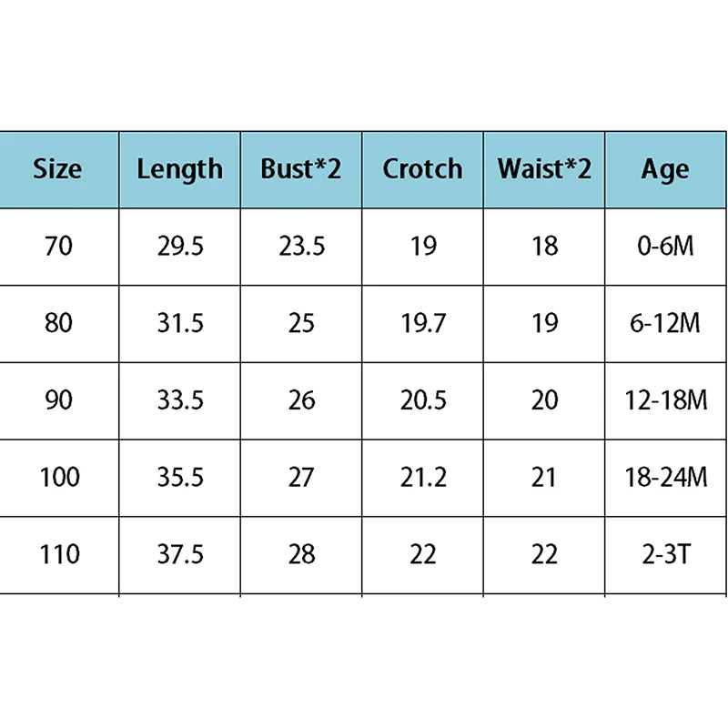Select the 6-12M age cell
Image resolution: width=728 pixels, height=728 pixels.
[x=665, y=323]
